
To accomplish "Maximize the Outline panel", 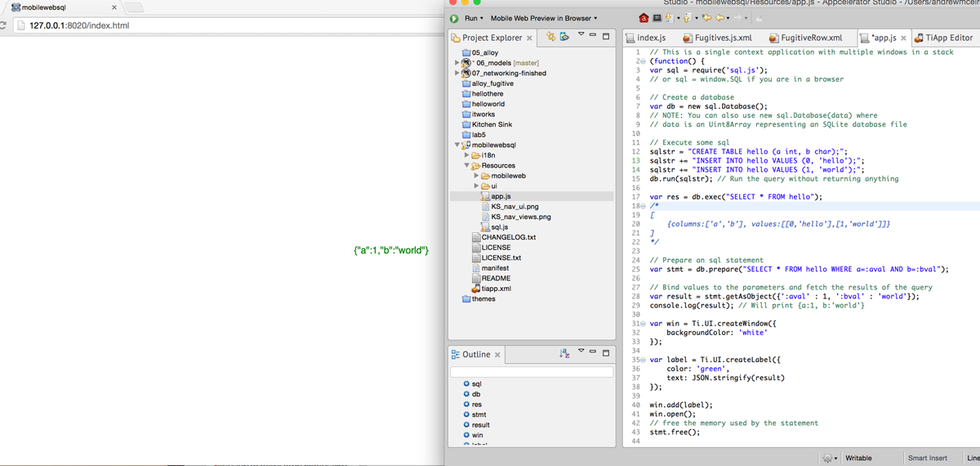I will [x=606, y=354].
